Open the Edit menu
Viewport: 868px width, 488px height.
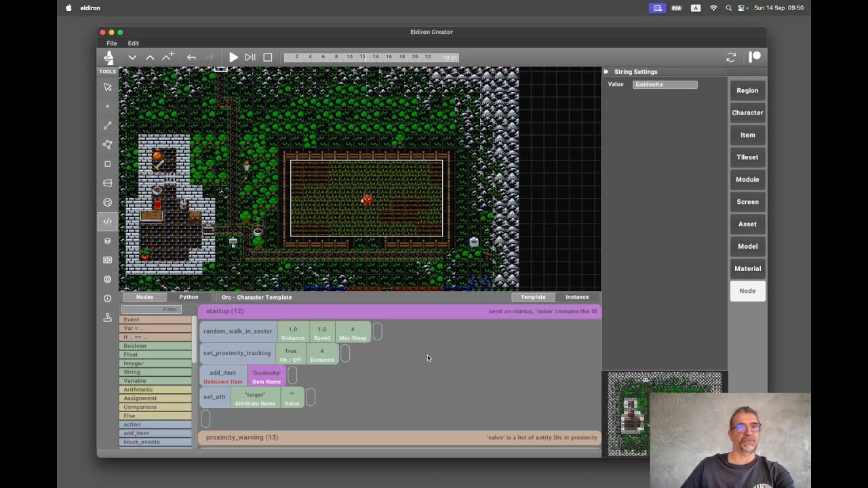pyautogui.click(x=134, y=43)
